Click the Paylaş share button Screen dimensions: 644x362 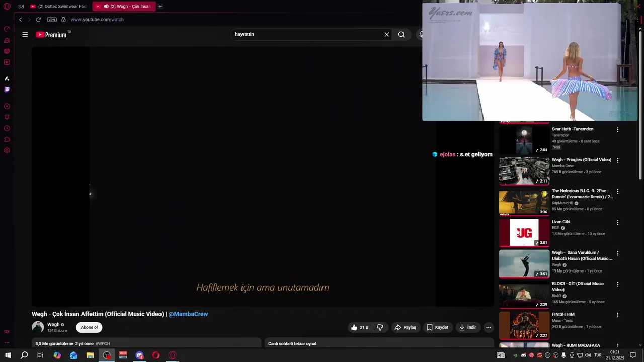pos(405,327)
